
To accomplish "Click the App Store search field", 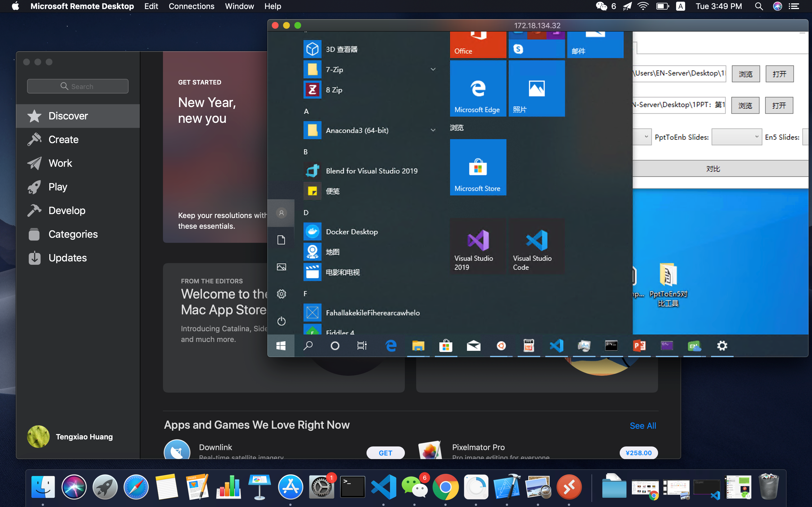I will click(78, 86).
